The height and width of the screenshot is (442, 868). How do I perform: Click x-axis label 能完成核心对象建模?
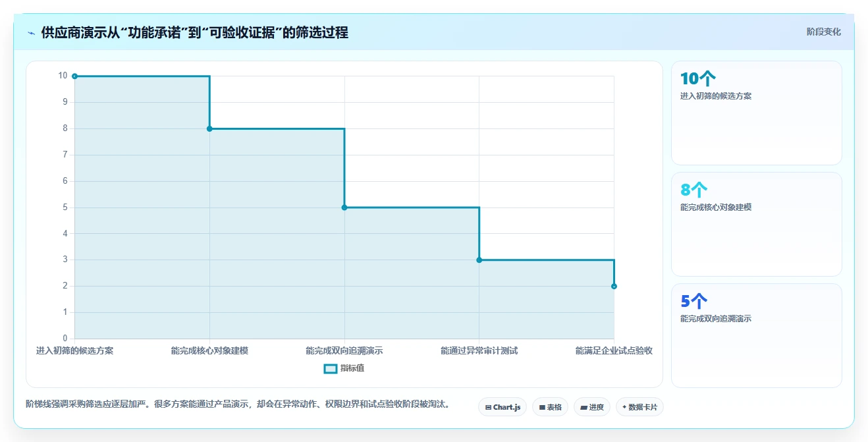209,350
